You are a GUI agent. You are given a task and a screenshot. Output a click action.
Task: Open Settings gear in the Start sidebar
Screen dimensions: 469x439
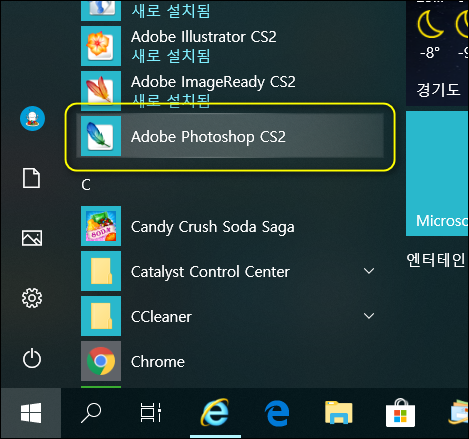pyautogui.click(x=32, y=298)
